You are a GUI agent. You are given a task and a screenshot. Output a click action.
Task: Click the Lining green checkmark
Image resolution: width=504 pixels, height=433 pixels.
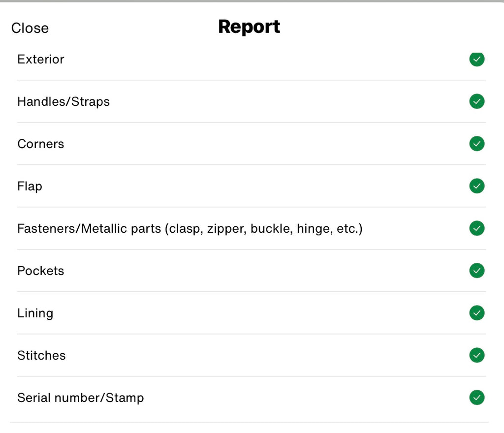click(476, 313)
